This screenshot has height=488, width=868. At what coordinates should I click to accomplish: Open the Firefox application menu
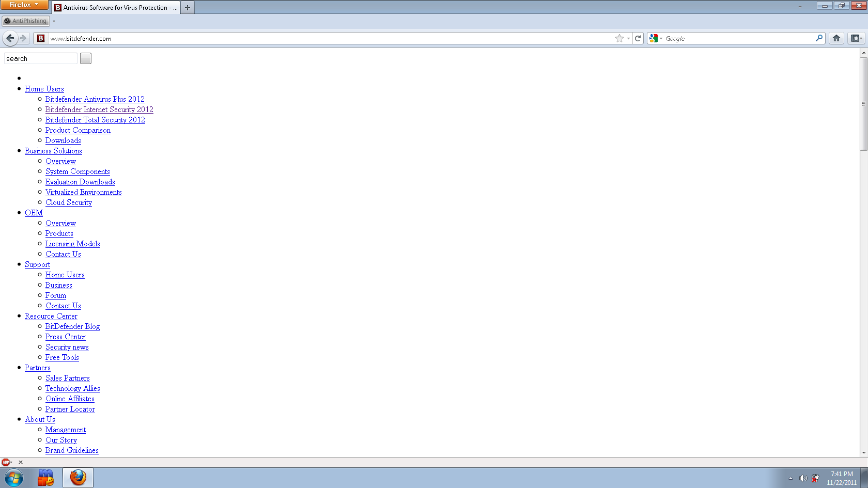pyautogui.click(x=24, y=5)
